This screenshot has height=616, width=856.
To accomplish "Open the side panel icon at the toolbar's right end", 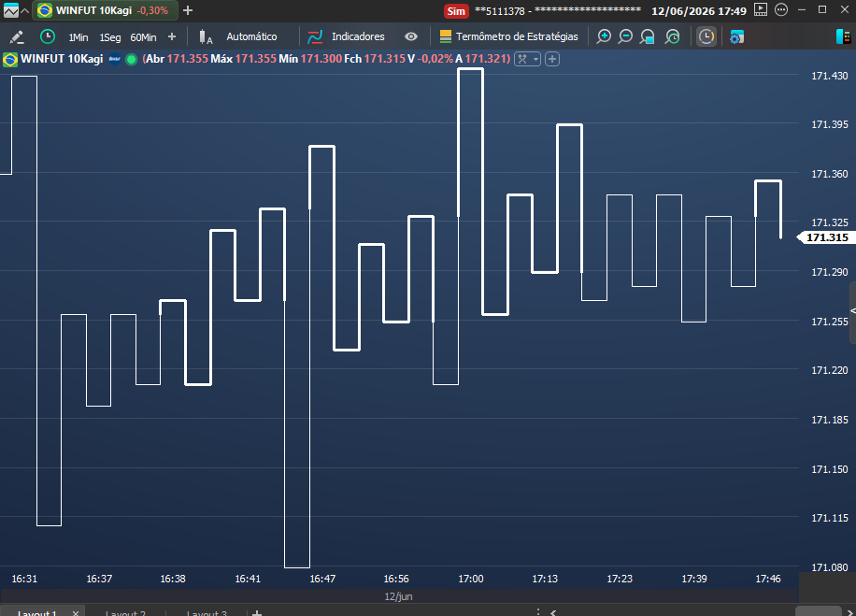I will tap(843, 36).
